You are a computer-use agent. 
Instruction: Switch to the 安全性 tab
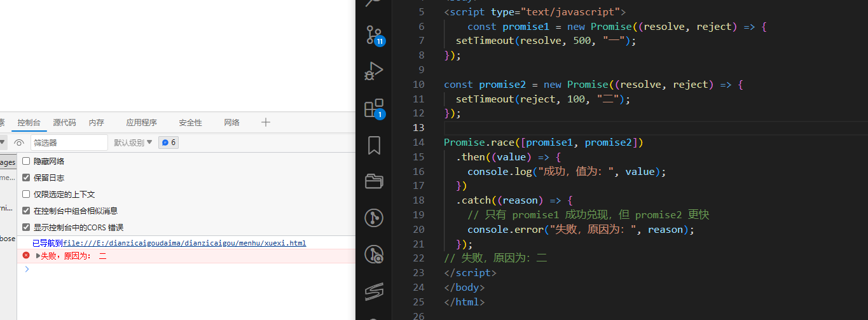click(190, 123)
